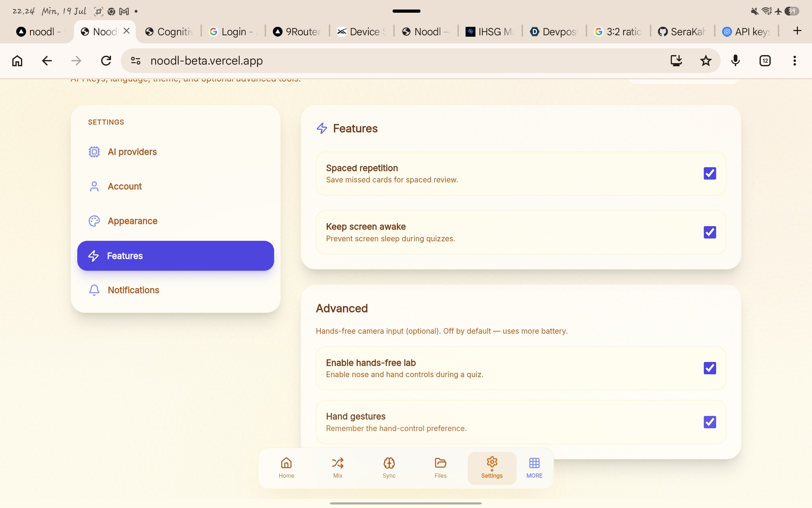Click the Appearance palette icon
Screen dimensions: 812x508
click(x=94, y=221)
